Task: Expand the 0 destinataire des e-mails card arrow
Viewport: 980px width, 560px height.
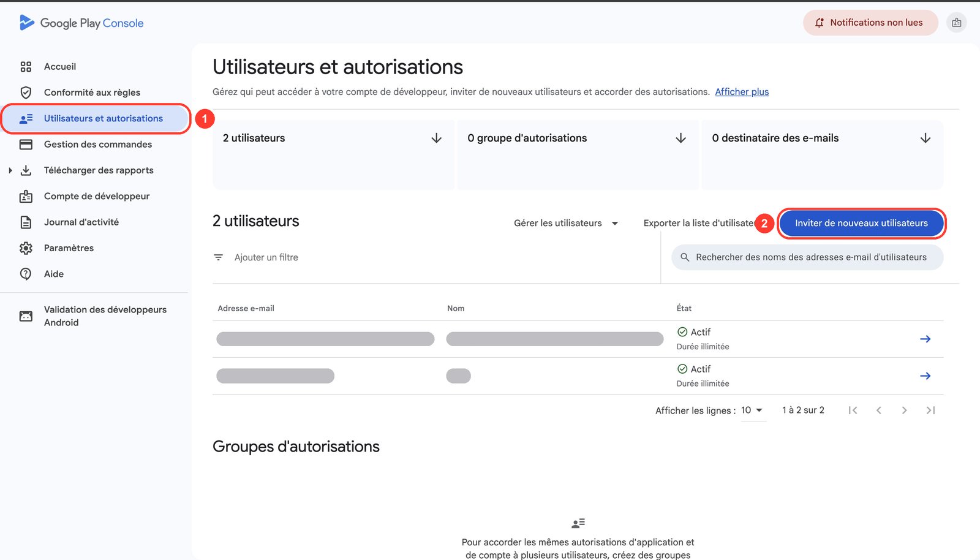Action: (925, 138)
